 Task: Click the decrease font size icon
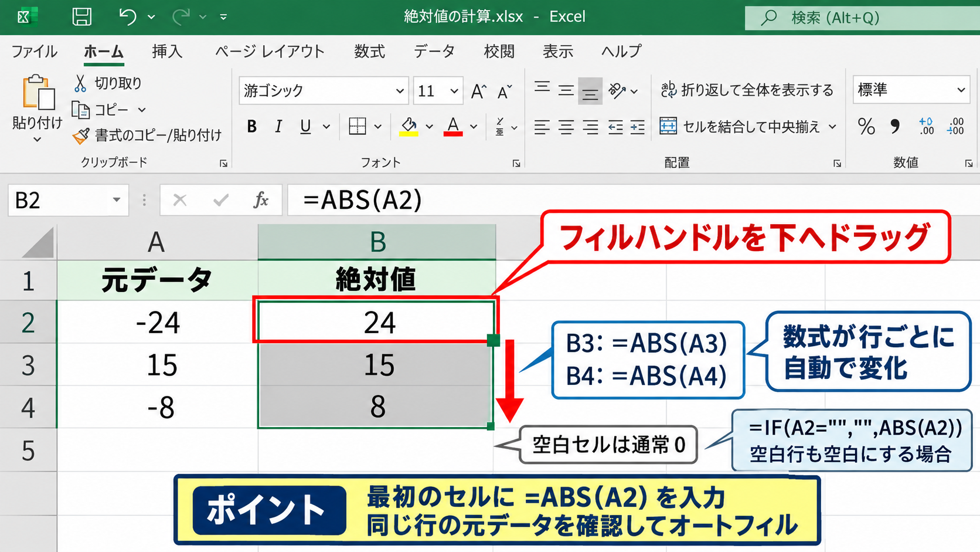(505, 92)
